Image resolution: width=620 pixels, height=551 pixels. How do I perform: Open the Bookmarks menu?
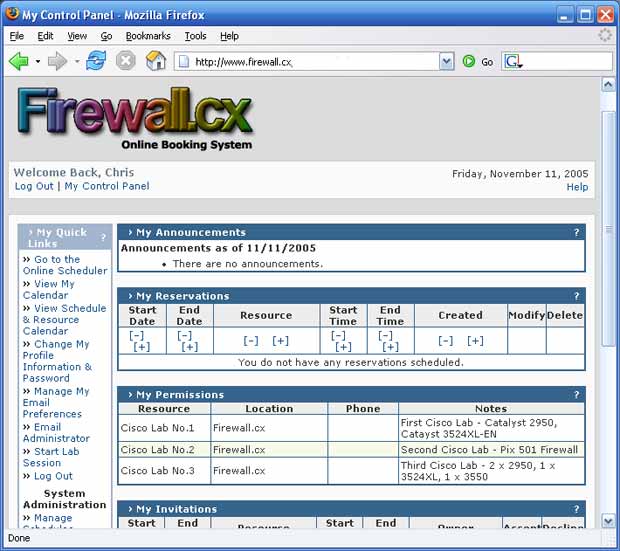(148, 36)
